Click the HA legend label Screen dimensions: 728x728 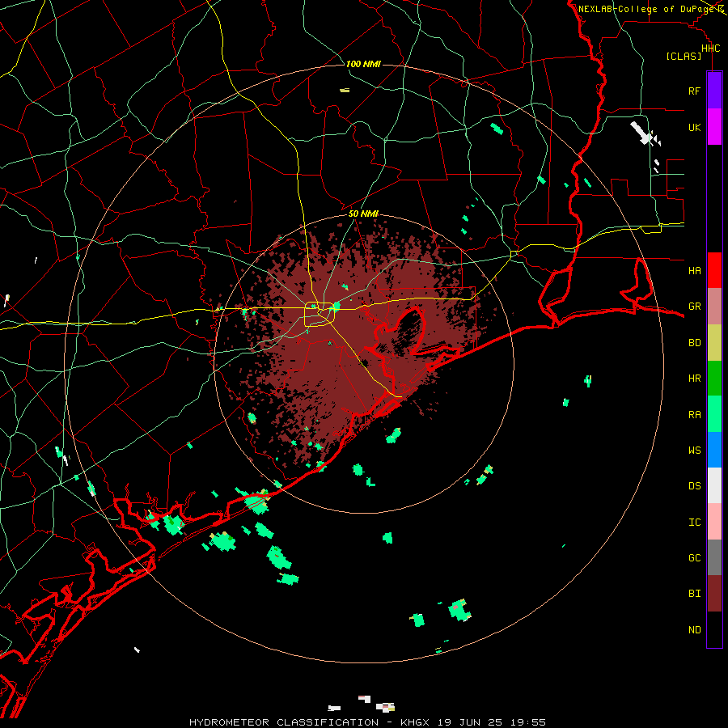694,270
